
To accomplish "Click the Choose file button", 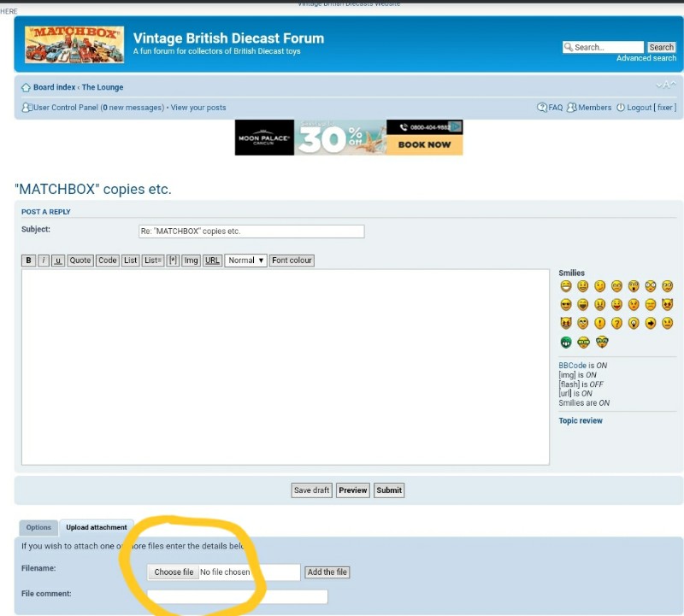I will tap(174, 572).
